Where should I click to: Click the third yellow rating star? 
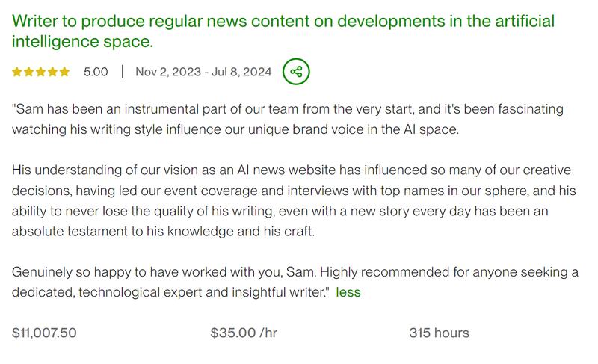tap(41, 73)
